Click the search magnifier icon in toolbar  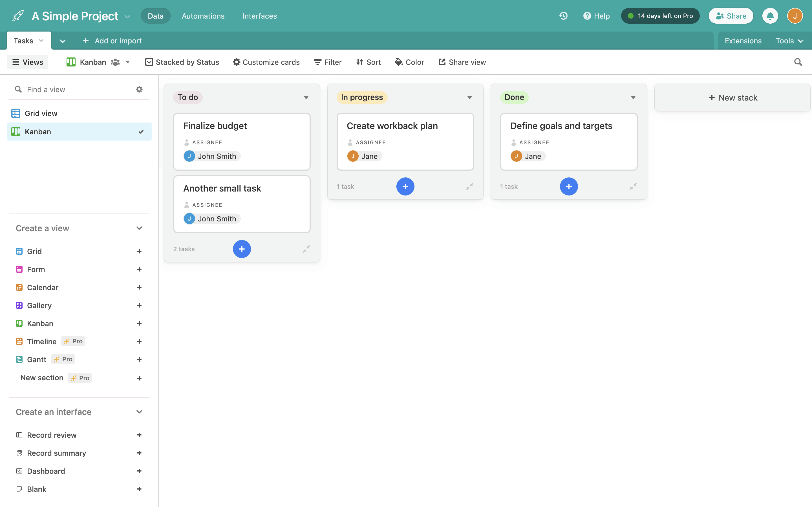click(x=798, y=62)
